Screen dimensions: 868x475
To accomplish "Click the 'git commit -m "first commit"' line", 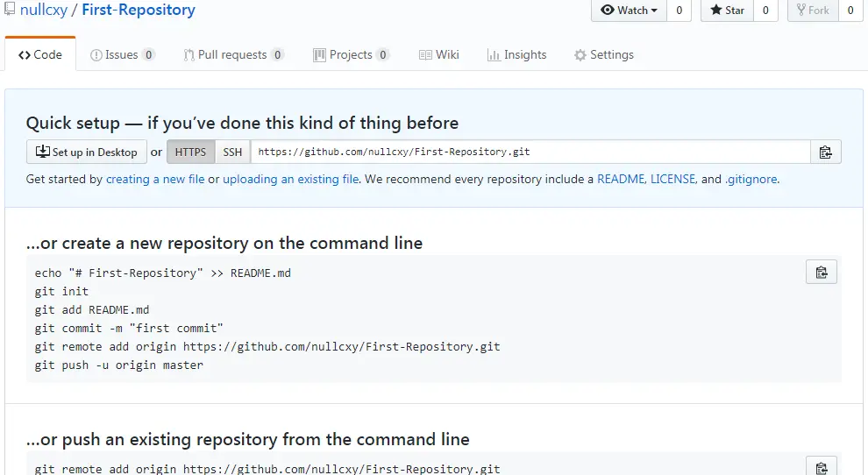I will 128,329.
